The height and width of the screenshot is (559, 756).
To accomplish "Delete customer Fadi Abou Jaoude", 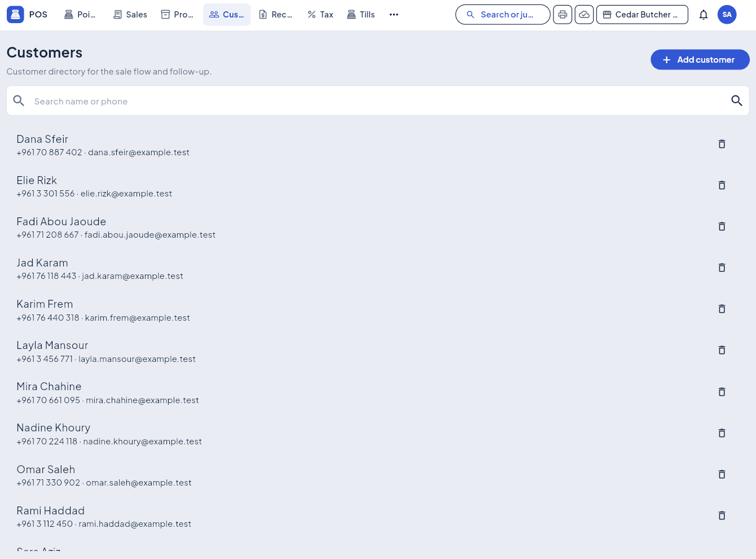I will pos(722,226).
